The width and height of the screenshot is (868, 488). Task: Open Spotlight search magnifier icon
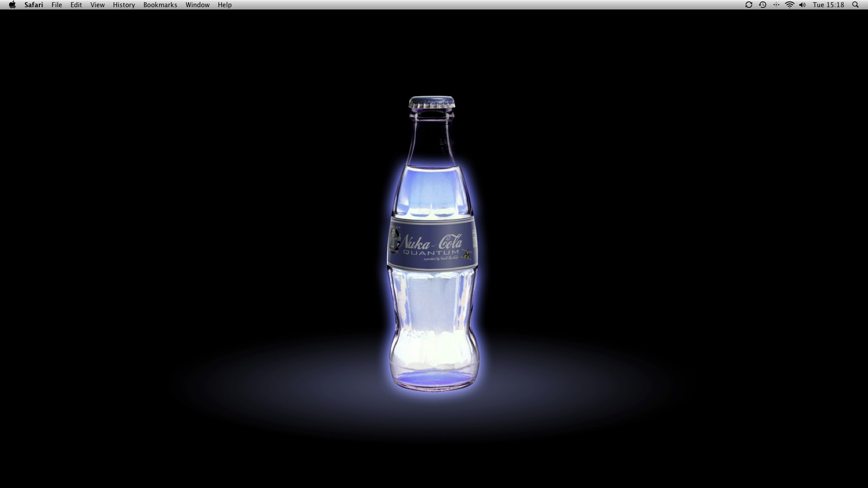[x=855, y=5]
